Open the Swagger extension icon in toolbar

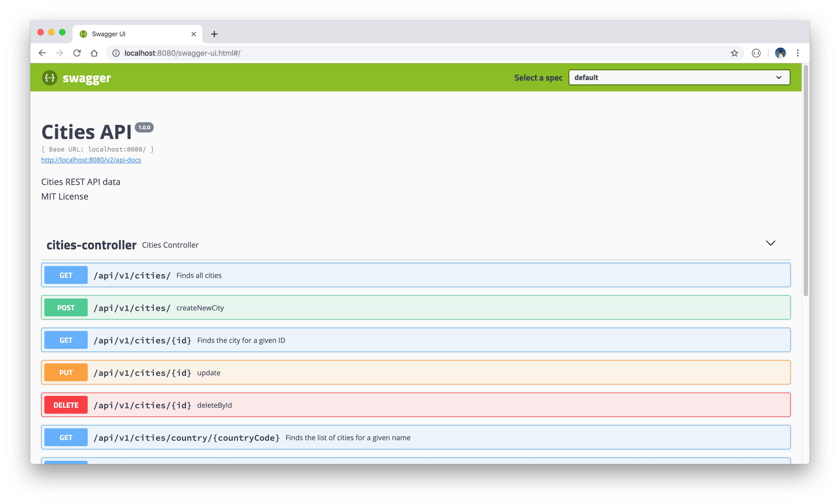point(756,53)
